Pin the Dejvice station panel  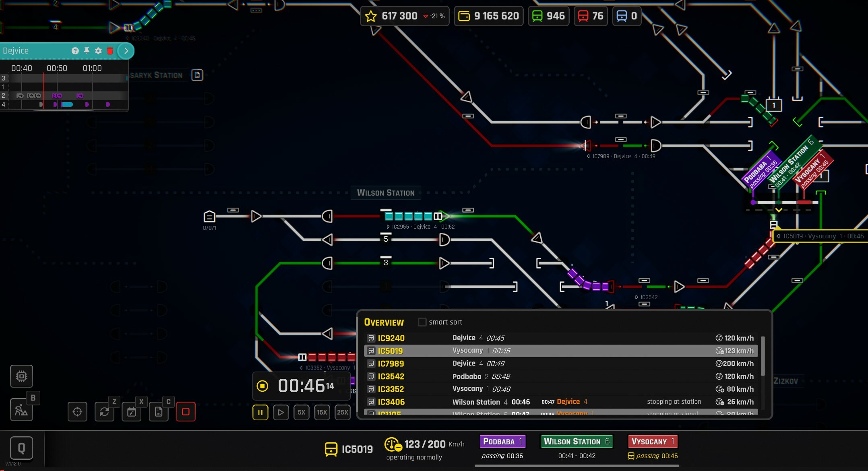click(x=87, y=51)
